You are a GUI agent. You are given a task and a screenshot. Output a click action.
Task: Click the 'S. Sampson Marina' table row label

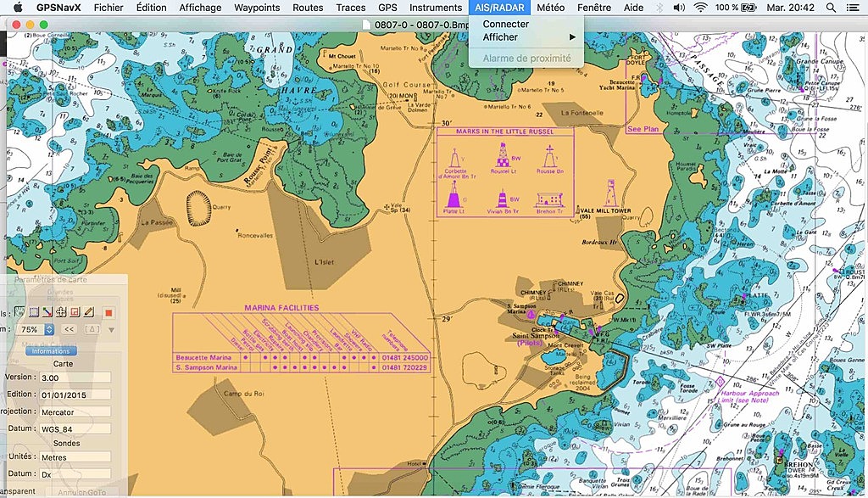(207, 367)
